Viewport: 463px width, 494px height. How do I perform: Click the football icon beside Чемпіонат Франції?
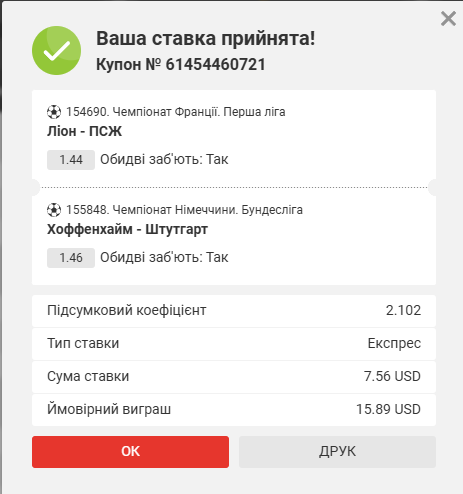tap(54, 112)
